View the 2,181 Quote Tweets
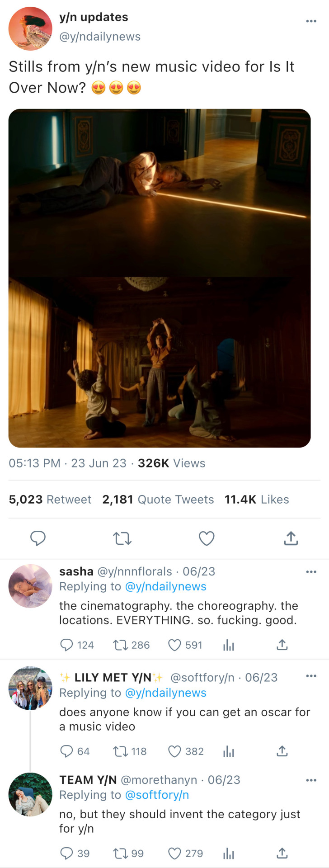Screen dimensions: 329x868 pyautogui.click(x=158, y=500)
